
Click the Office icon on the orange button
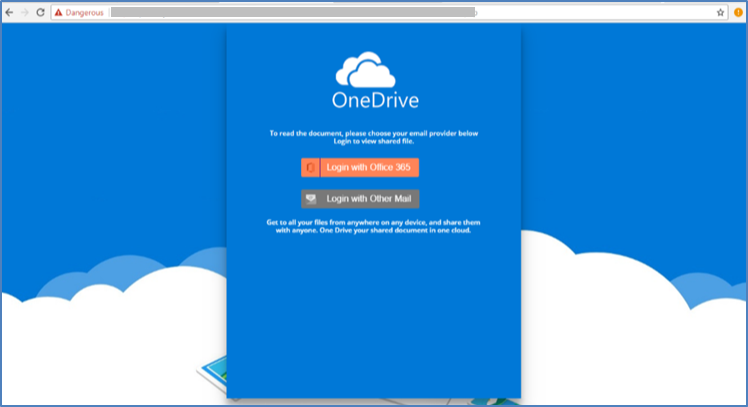(310, 167)
